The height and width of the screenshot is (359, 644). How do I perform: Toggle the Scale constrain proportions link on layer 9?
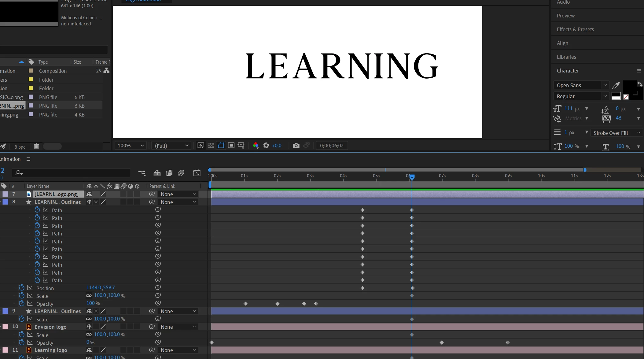click(89, 319)
